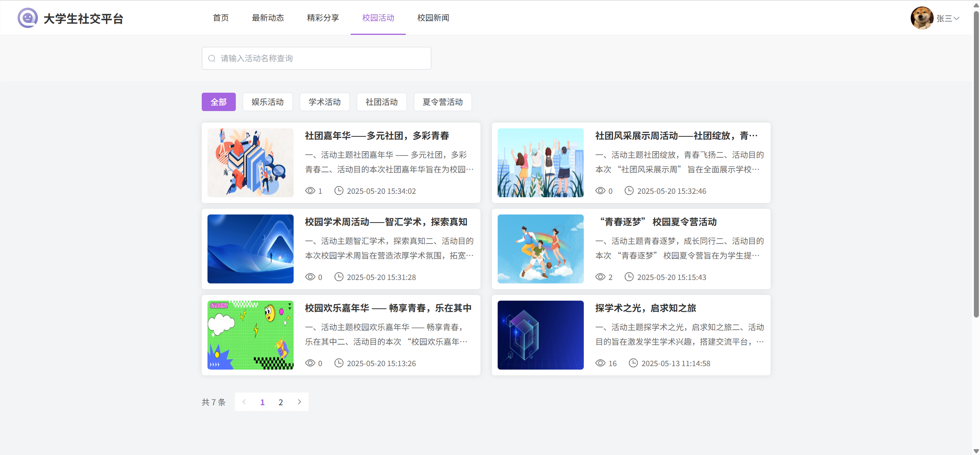The height and width of the screenshot is (455, 980).
Task: Filter by 娱乐活动 category
Action: [268, 102]
